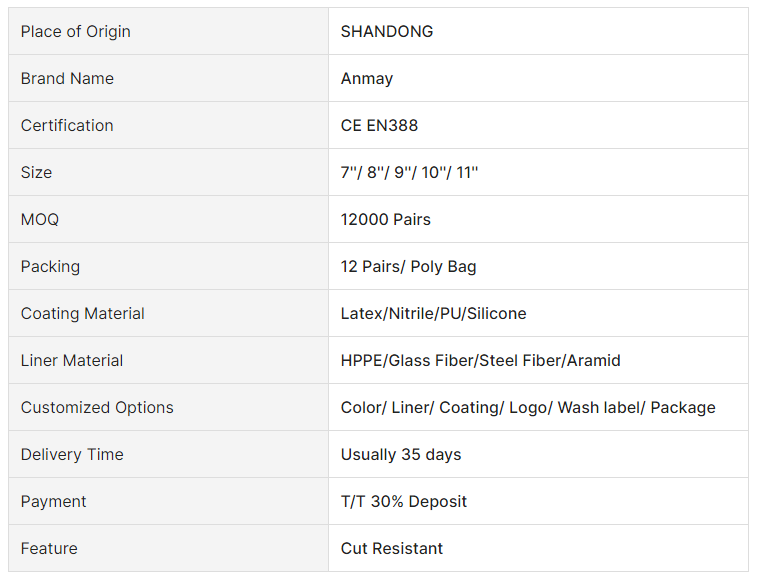758x579 pixels.
Task: Click the Certification label cell
Action: pos(168,125)
